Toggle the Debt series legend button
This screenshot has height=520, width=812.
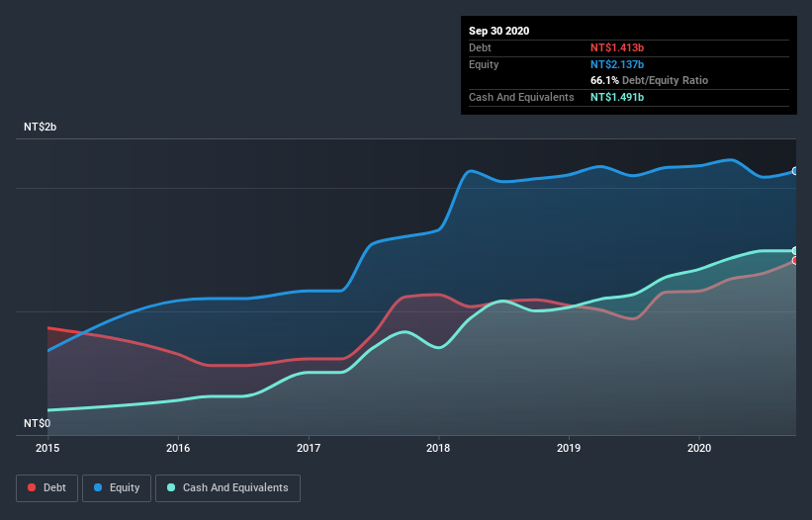tap(46, 488)
